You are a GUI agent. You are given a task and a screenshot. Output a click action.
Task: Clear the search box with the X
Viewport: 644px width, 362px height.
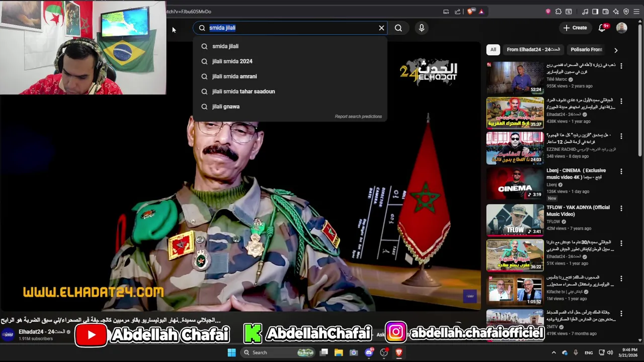[x=381, y=28]
